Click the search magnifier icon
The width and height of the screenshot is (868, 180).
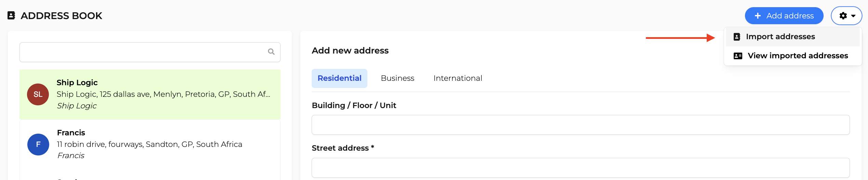click(x=271, y=52)
